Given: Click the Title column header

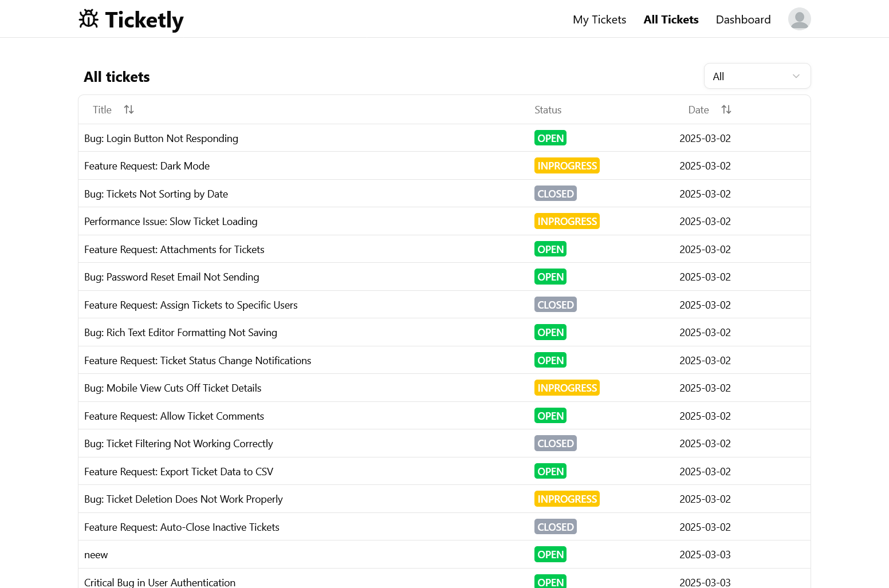Looking at the screenshot, I should pos(102,110).
